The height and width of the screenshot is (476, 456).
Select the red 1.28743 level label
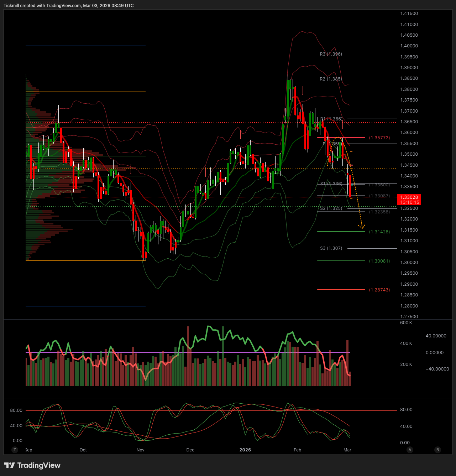tap(379, 290)
